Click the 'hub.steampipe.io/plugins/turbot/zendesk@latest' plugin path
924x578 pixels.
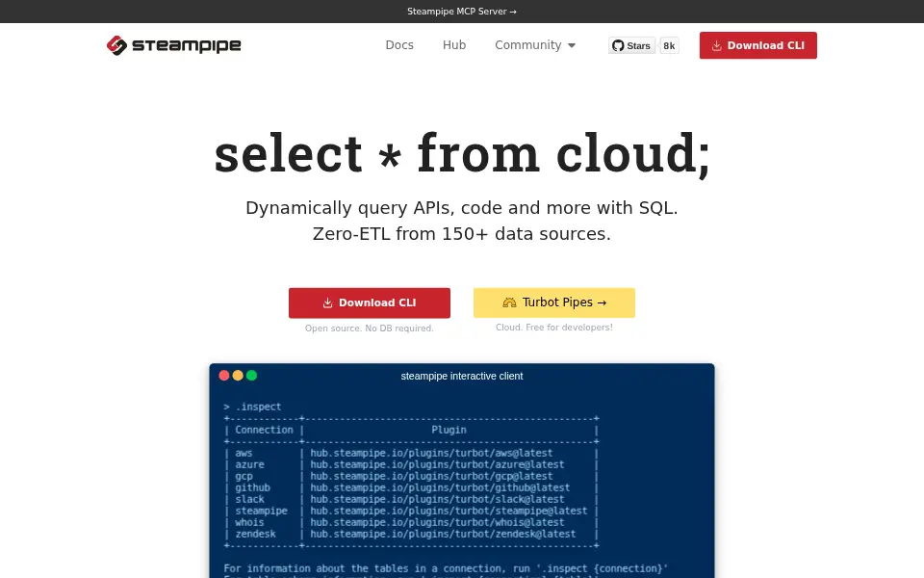point(444,534)
